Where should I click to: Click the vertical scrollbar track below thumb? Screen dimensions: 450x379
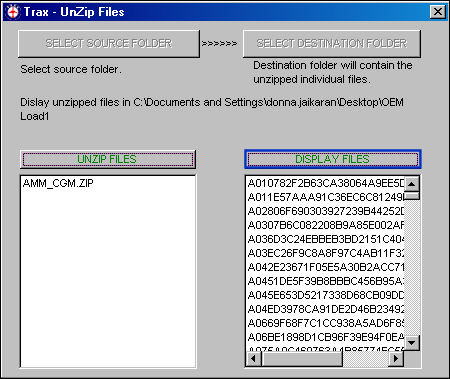click(412, 268)
